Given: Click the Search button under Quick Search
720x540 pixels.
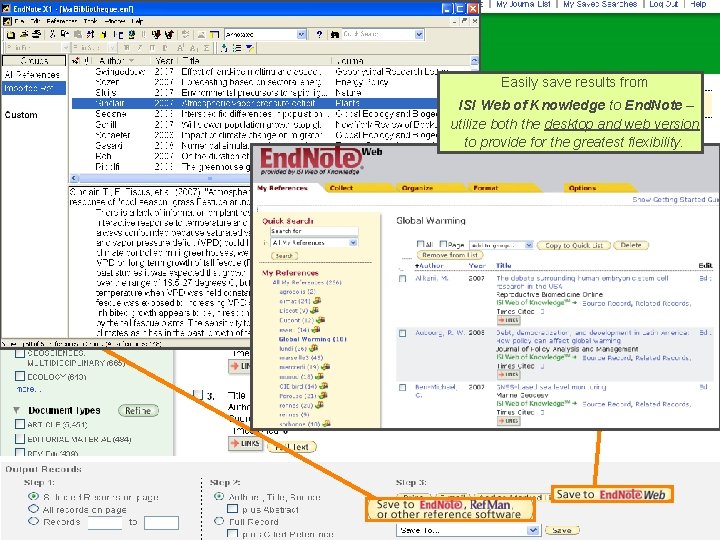Looking at the screenshot, I should pos(284,256).
